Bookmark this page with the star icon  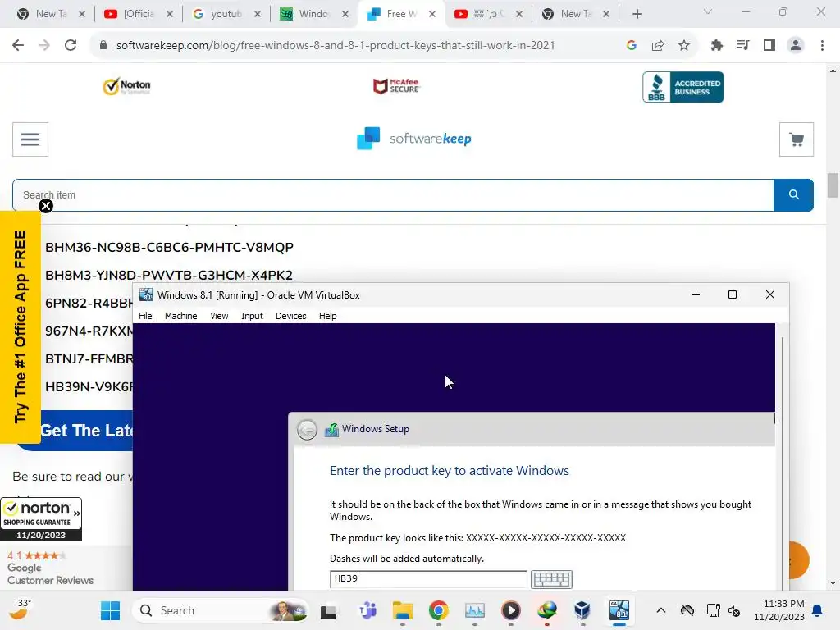coord(684,46)
